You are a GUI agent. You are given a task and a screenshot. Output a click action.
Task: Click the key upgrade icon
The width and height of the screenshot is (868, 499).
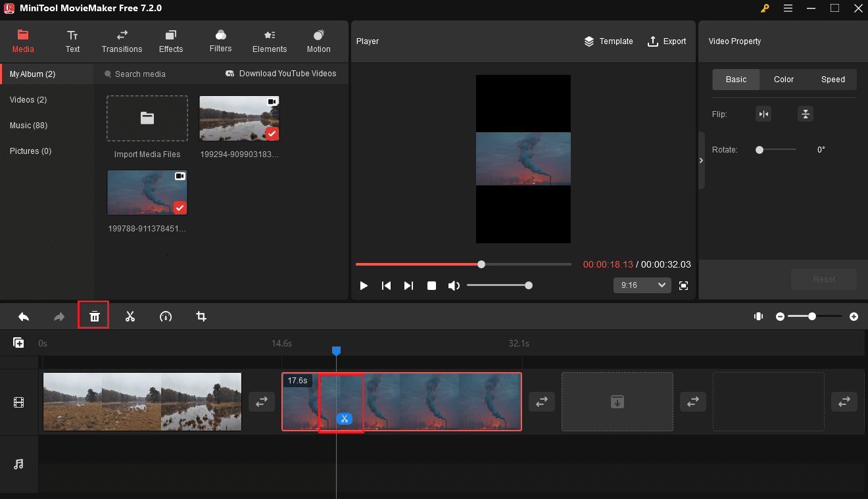tap(765, 8)
